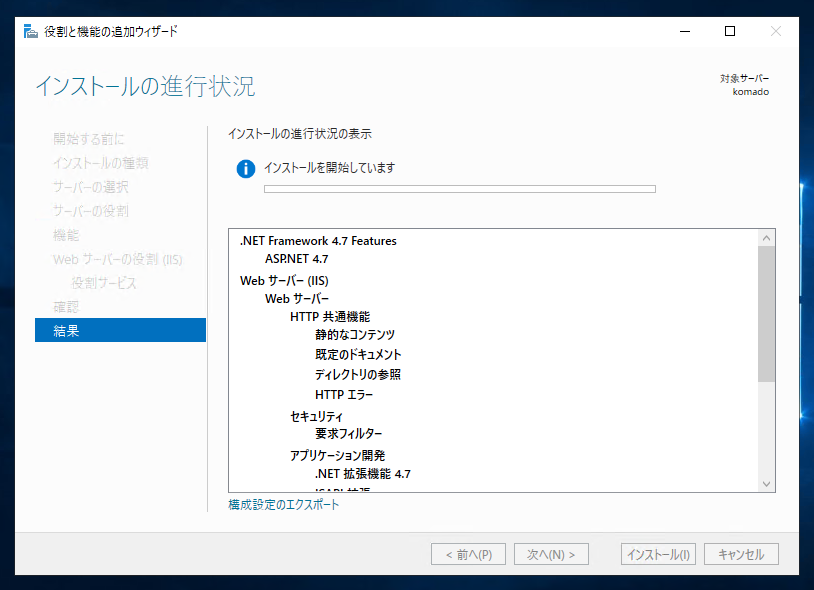Click the 次へ(N) > button
The image size is (814, 590).
point(551,554)
